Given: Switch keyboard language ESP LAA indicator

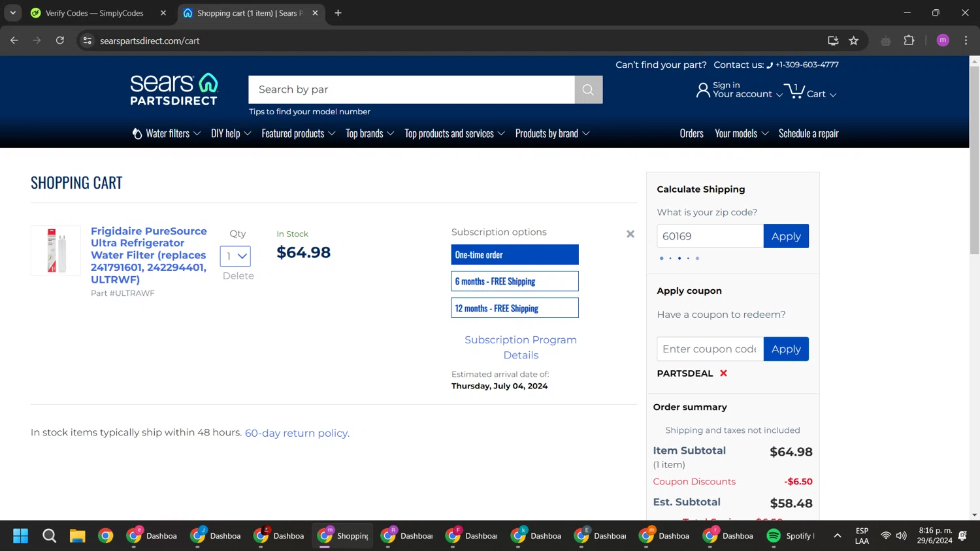Looking at the screenshot, I should point(862,536).
